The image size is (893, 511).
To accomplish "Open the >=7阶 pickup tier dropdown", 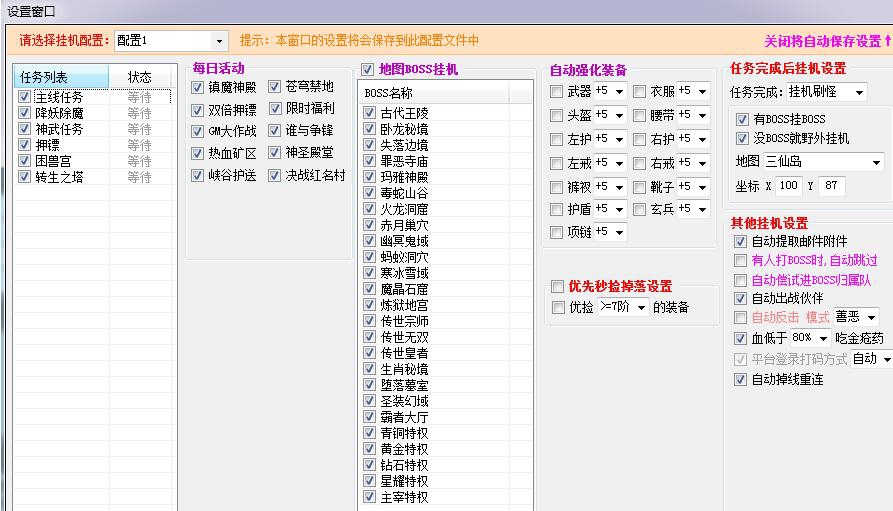I will [x=623, y=307].
